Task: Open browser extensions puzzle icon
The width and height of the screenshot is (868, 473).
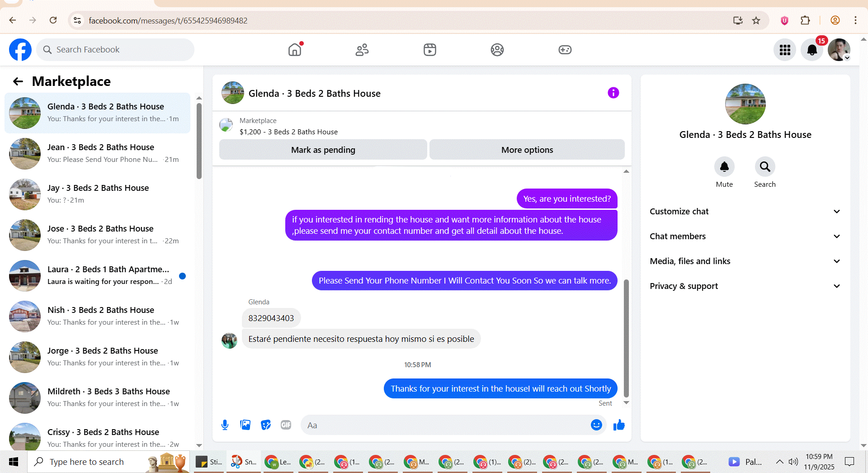Action: click(805, 20)
